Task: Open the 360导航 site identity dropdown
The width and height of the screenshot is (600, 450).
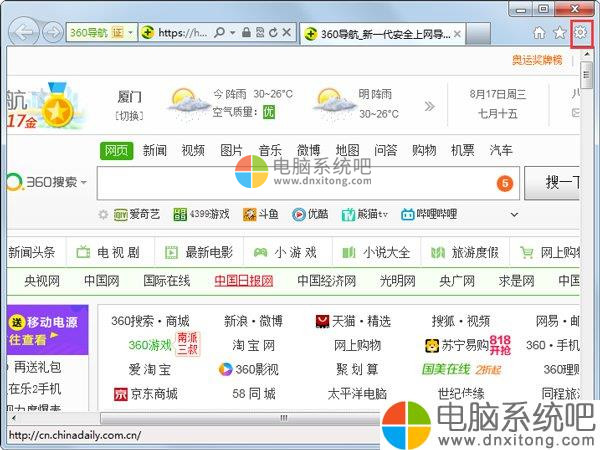Action: click(101, 33)
